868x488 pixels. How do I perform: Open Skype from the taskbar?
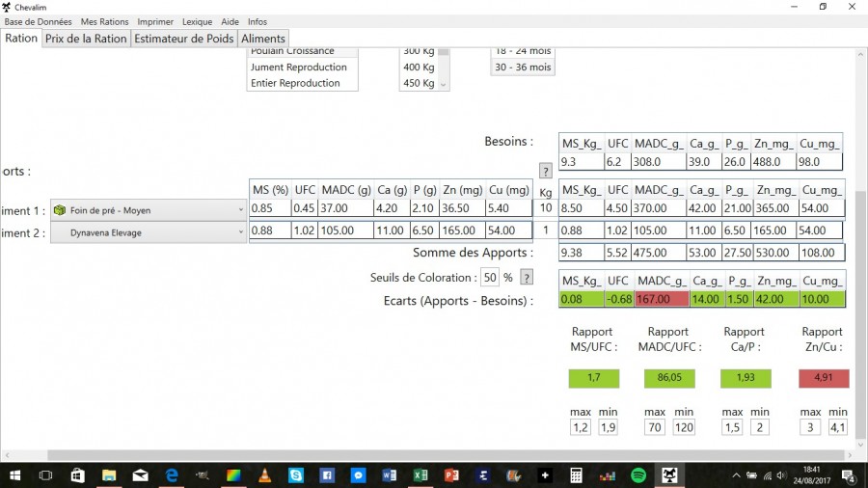click(x=296, y=475)
